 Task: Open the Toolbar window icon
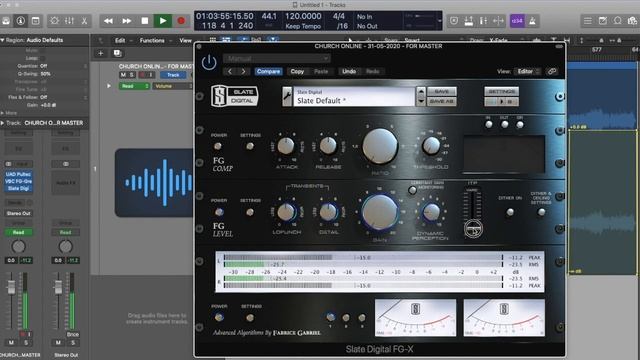click(36, 21)
